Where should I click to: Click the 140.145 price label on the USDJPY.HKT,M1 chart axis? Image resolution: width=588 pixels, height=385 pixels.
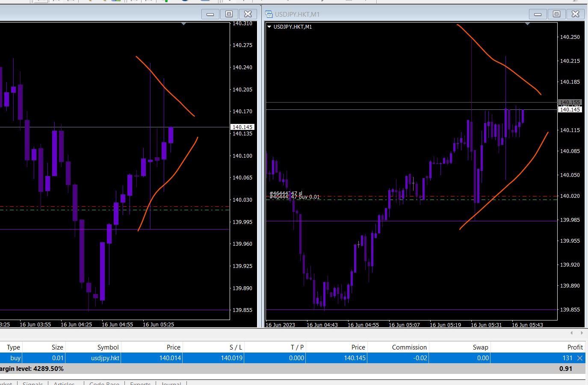(x=570, y=110)
